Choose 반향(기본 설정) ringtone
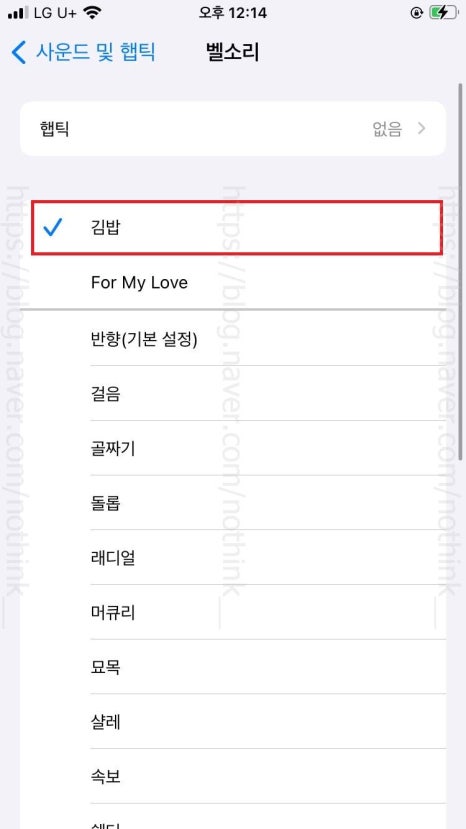 (233, 338)
